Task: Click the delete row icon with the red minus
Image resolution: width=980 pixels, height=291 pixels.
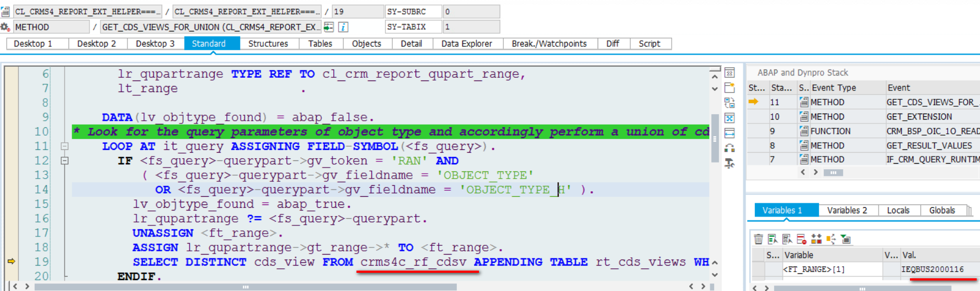Action: 802,239
